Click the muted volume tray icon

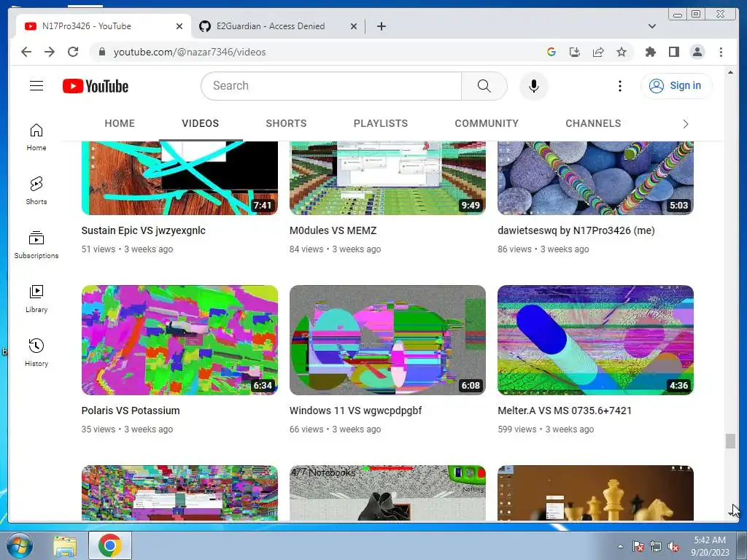673,546
